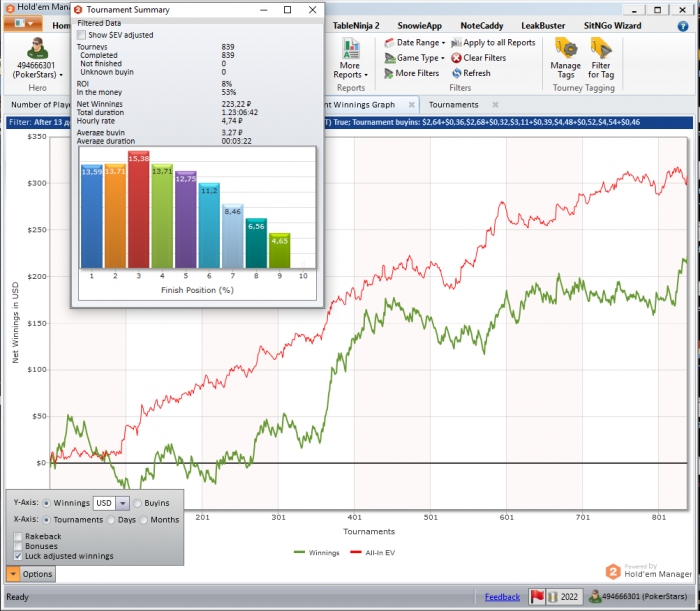This screenshot has width=700, height=611.
Task: Switch to the SitNGo Wizard tab
Action: [612, 26]
